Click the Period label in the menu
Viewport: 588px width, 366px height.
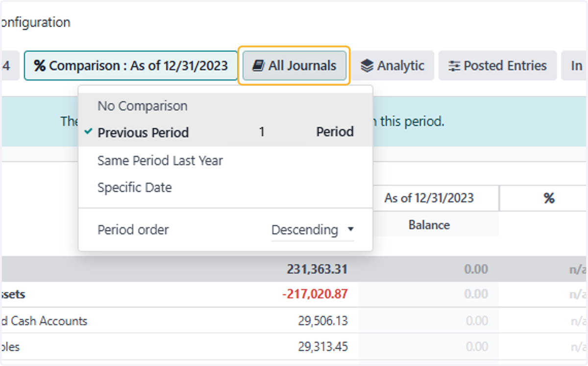point(335,132)
